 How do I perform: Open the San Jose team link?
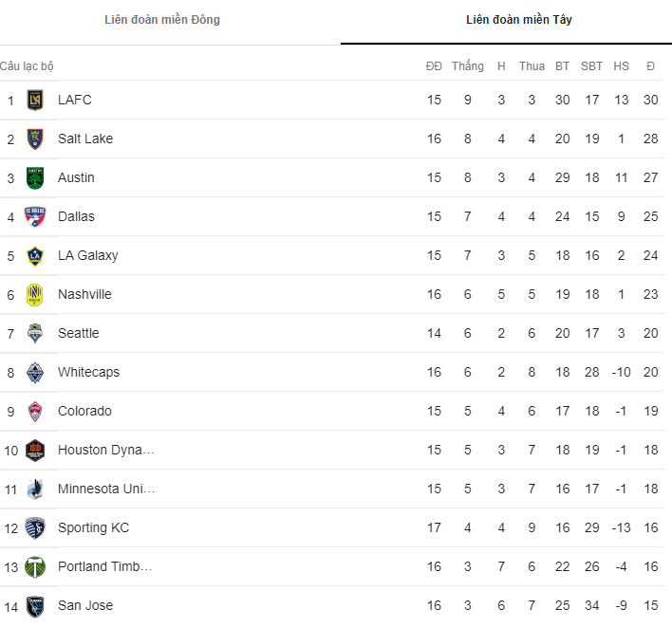(x=85, y=605)
